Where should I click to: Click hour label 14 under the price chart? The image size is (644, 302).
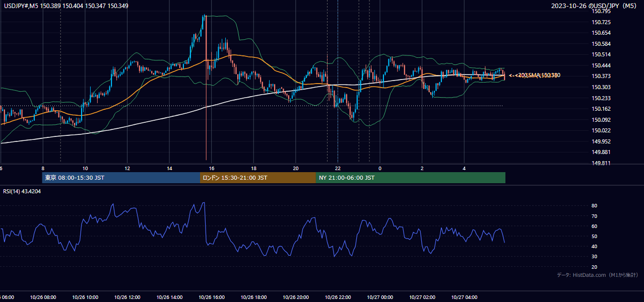pos(169,169)
